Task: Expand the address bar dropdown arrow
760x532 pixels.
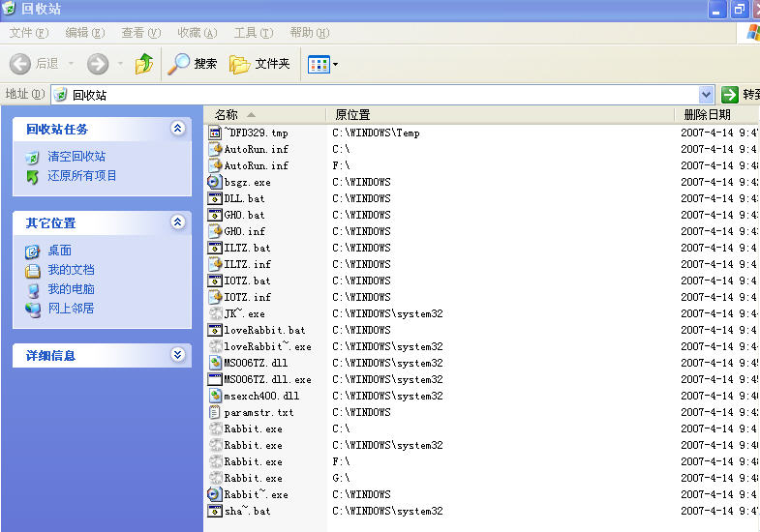Action: click(x=706, y=95)
